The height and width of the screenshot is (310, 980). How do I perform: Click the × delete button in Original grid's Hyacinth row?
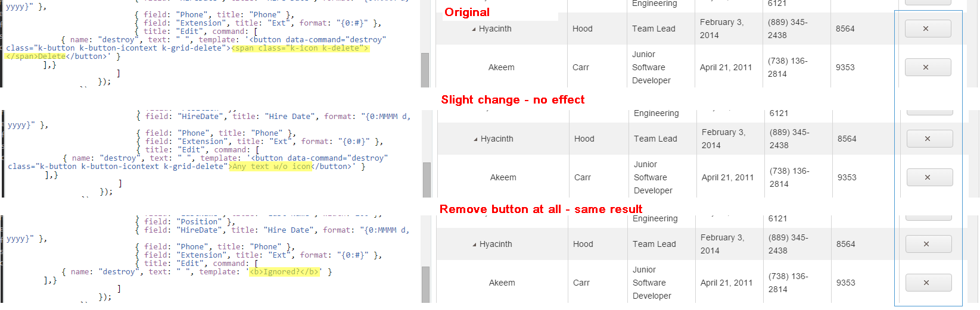pos(928,29)
